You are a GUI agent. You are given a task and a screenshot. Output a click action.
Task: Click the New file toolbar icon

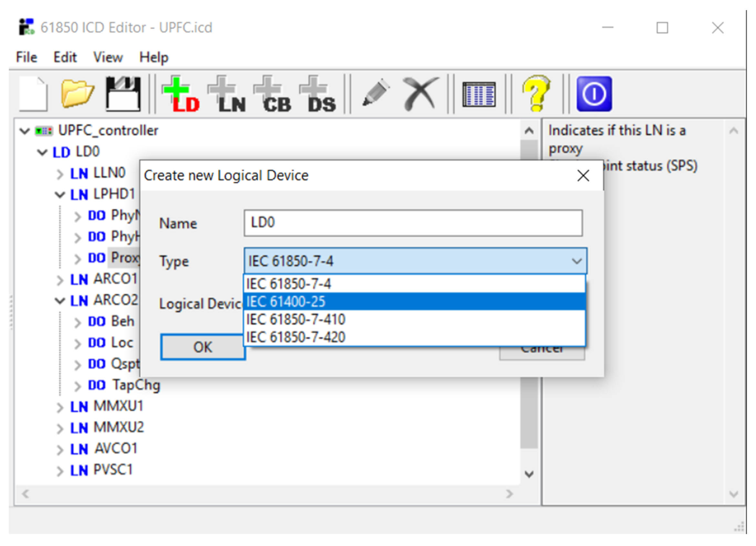[33, 94]
